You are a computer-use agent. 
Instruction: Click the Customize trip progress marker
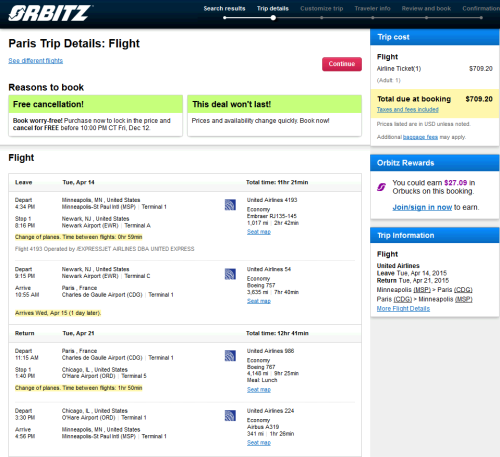321,18
